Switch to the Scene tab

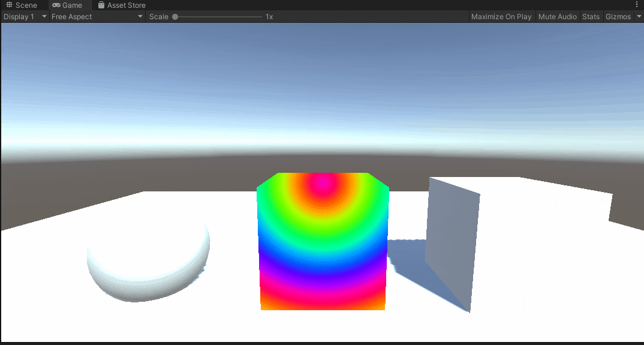tap(22, 5)
